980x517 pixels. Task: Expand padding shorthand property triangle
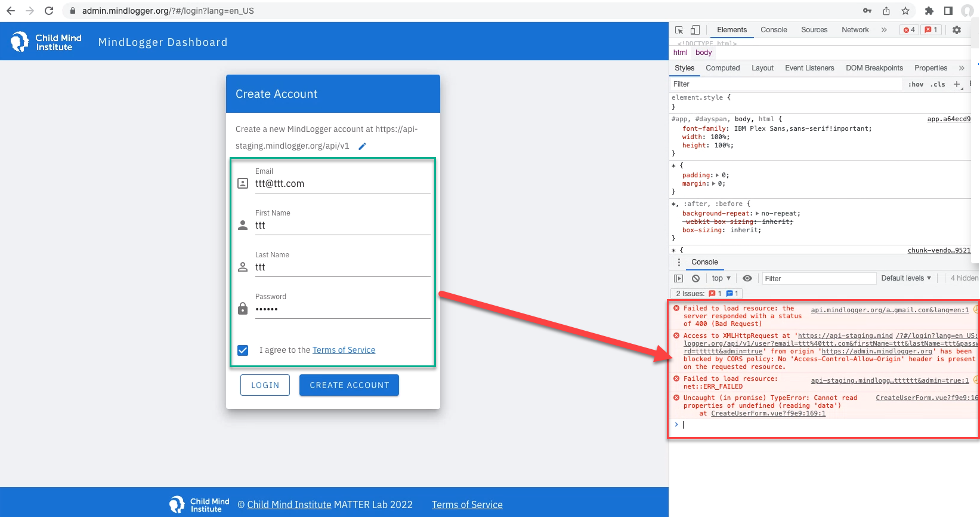point(718,176)
